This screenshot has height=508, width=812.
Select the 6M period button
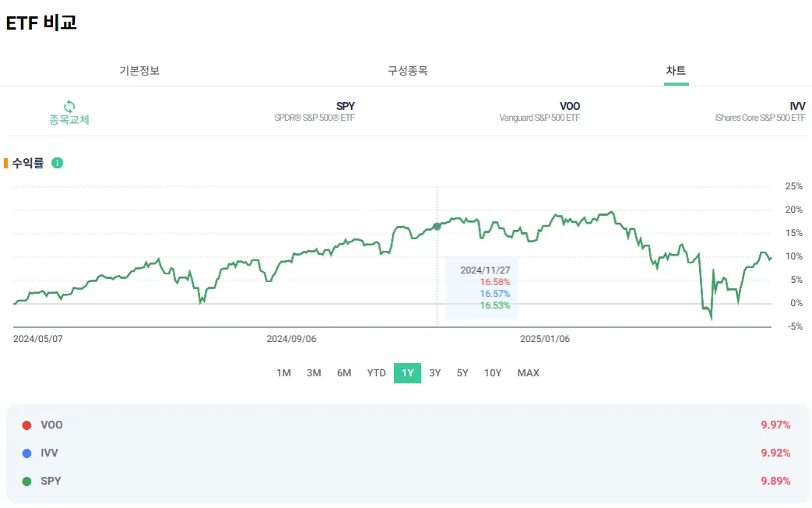tap(344, 372)
